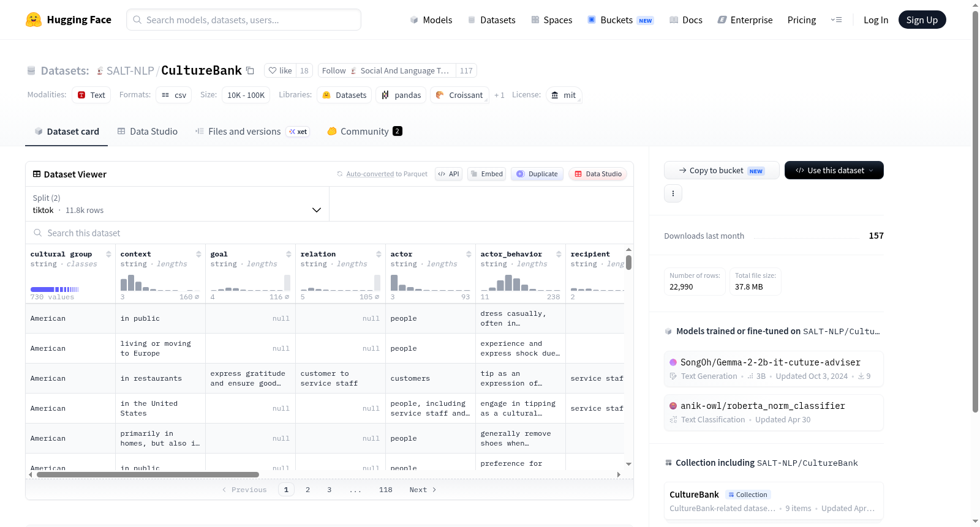
Task: Open the three-dot more options button
Action: point(673,193)
